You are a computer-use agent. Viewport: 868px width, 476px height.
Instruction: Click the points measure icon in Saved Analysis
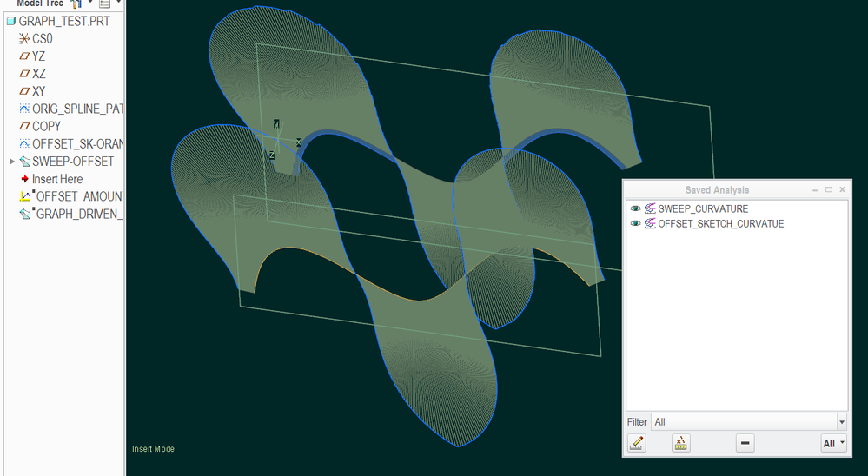[x=681, y=443]
